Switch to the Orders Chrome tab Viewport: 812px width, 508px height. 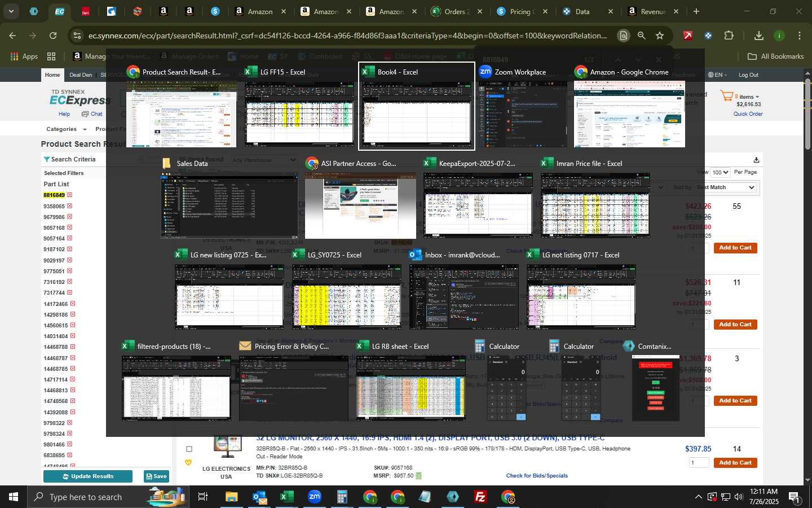click(457, 11)
